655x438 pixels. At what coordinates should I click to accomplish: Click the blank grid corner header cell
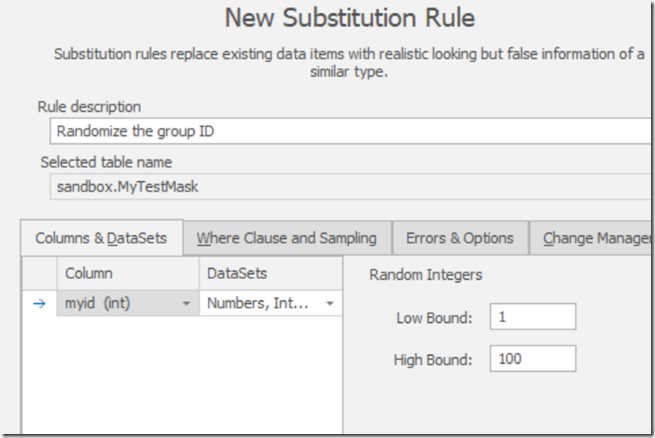pos(39,273)
